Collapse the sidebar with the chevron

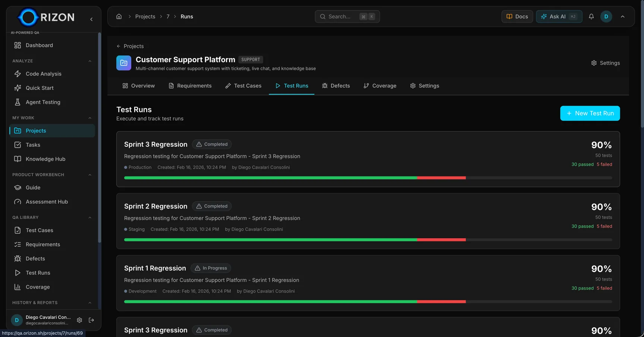tap(91, 19)
